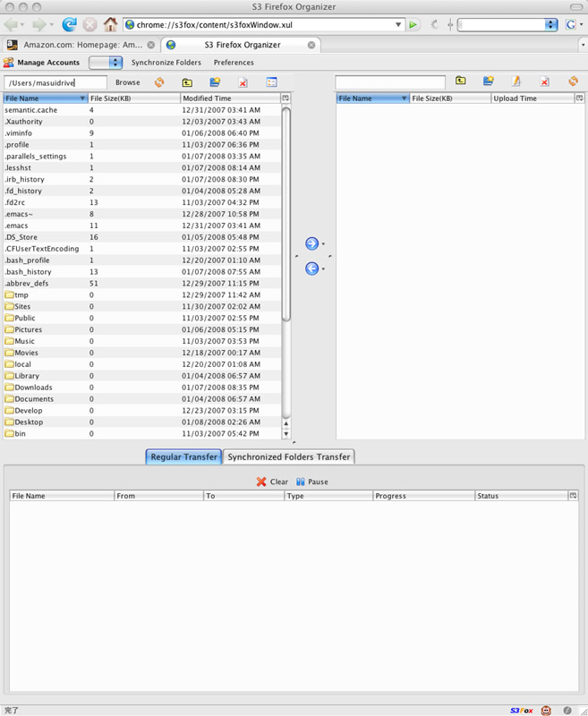Download with the left-pointing blue arrow
588x716 pixels.
click(x=311, y=268)
